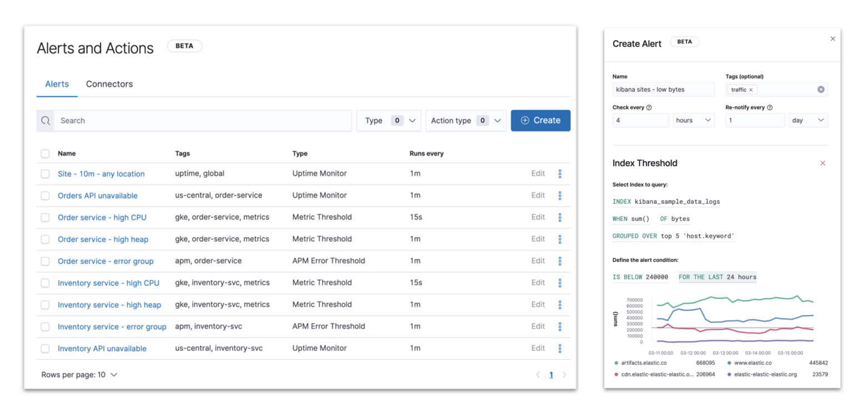Click the Create button
The height and width of the screenshot is (411, 868).
click(x=540, y=121)
